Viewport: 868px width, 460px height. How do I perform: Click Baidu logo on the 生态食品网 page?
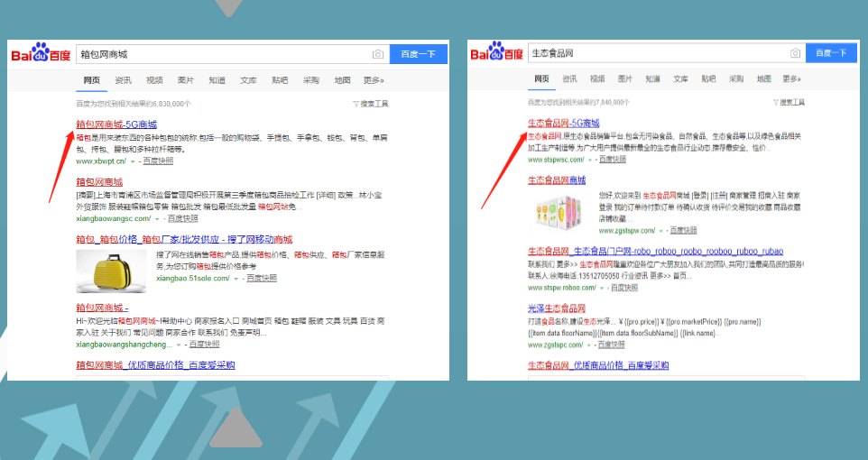pos(496,51)
